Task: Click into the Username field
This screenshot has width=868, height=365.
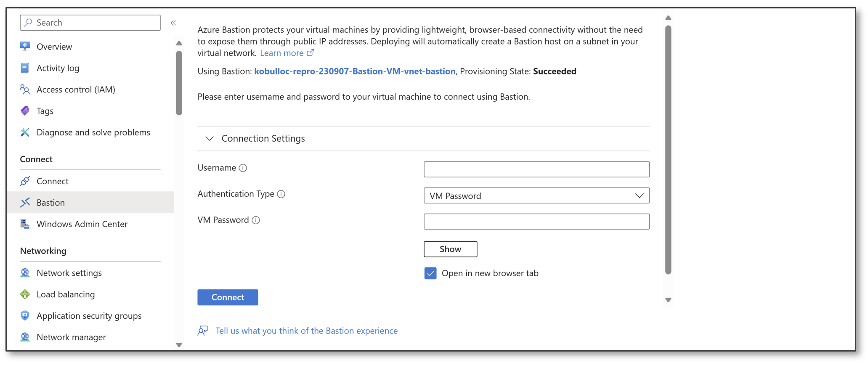Action: (536, 169)
